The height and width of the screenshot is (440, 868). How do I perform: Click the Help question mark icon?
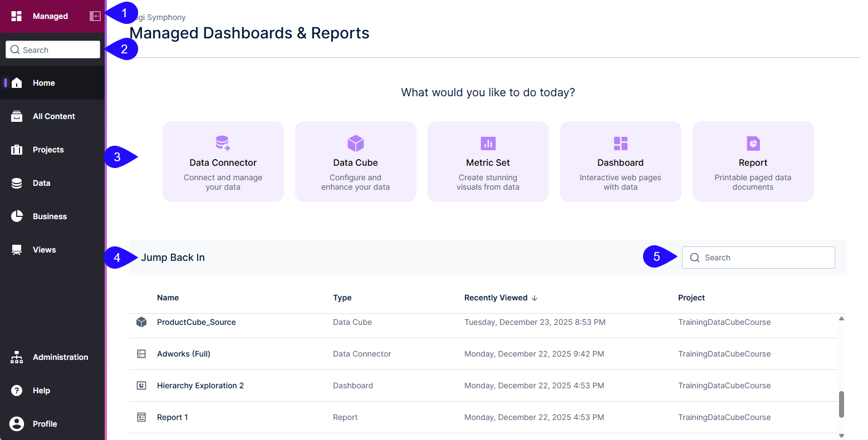(x=17, y=390)
